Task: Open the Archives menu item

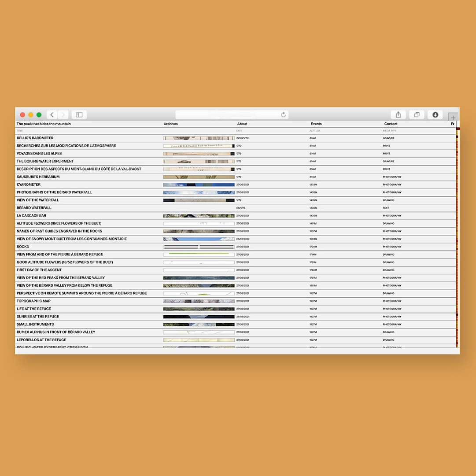Action: [171, 124]
